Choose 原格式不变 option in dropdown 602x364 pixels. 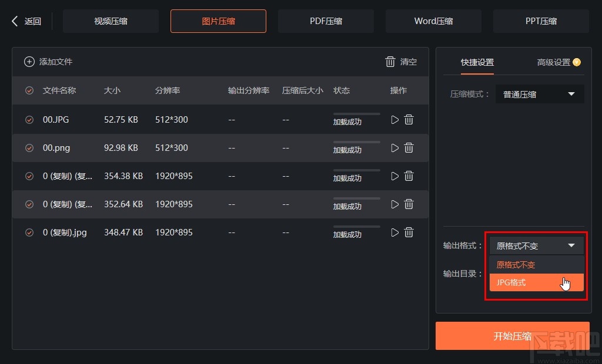click(x=536, y=265)
